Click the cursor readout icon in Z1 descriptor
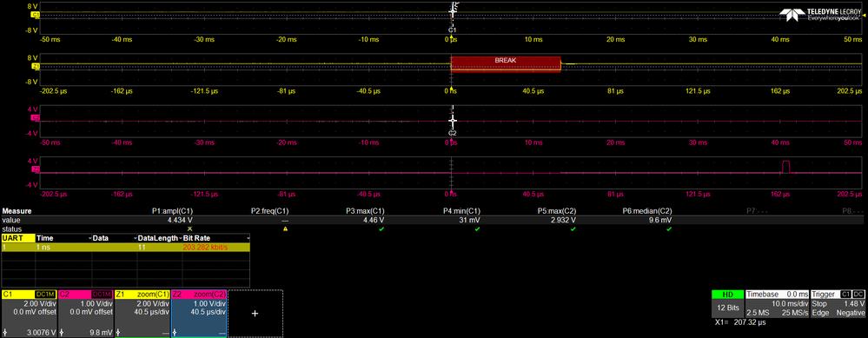Screen dimensions: 868x338 coord(119,333)
